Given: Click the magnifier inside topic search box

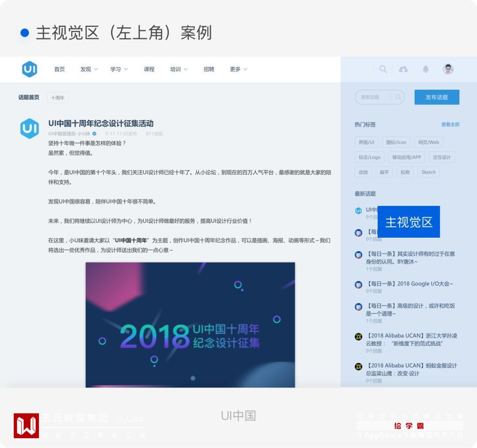Looking at the screenshot, I should [x=398, y=97].
